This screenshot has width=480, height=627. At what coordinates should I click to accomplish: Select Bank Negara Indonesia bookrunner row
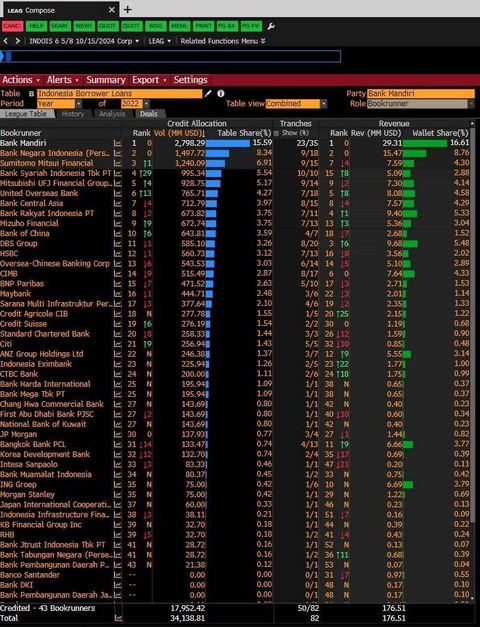click(236, 153)
